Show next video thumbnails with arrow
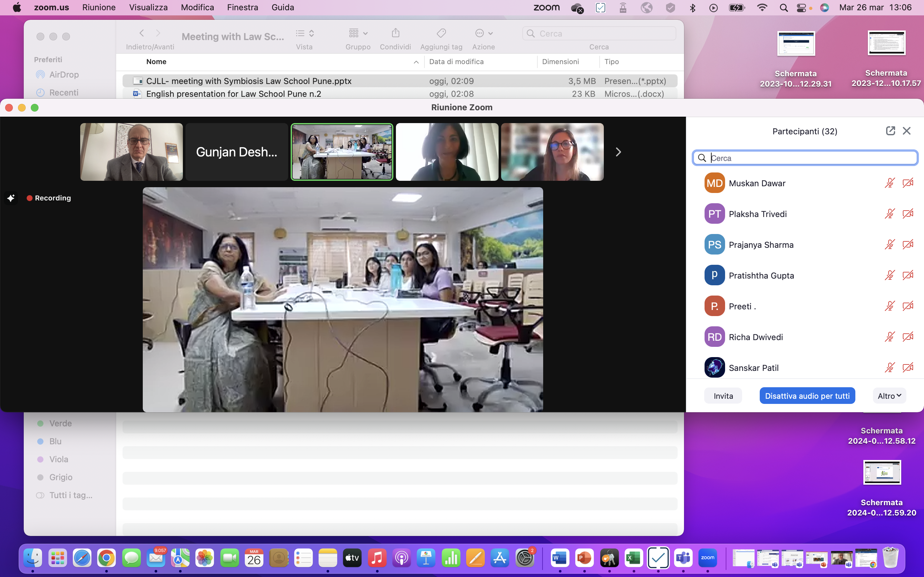The width and height of the screenshot is (924, 577). [618, 152]
